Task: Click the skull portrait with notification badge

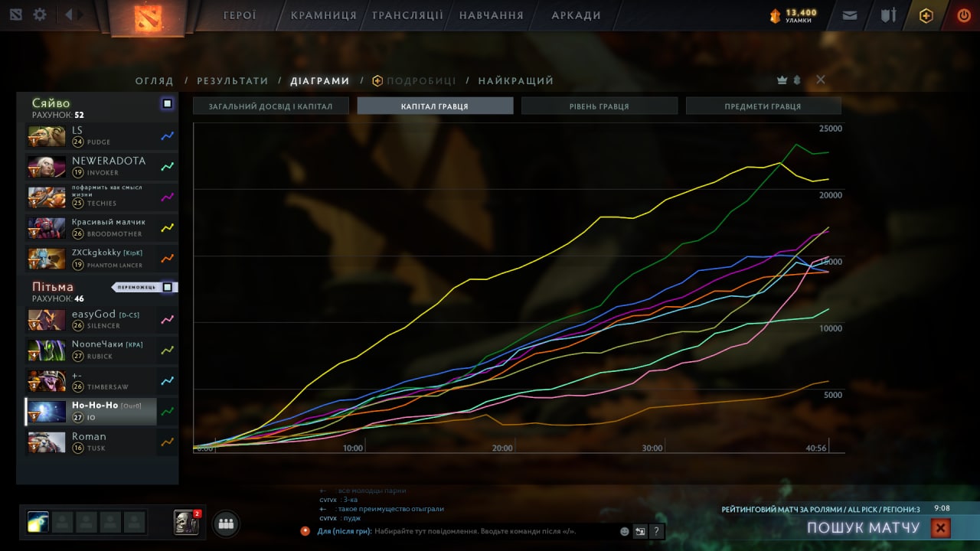Action: (x=186, y=523)
